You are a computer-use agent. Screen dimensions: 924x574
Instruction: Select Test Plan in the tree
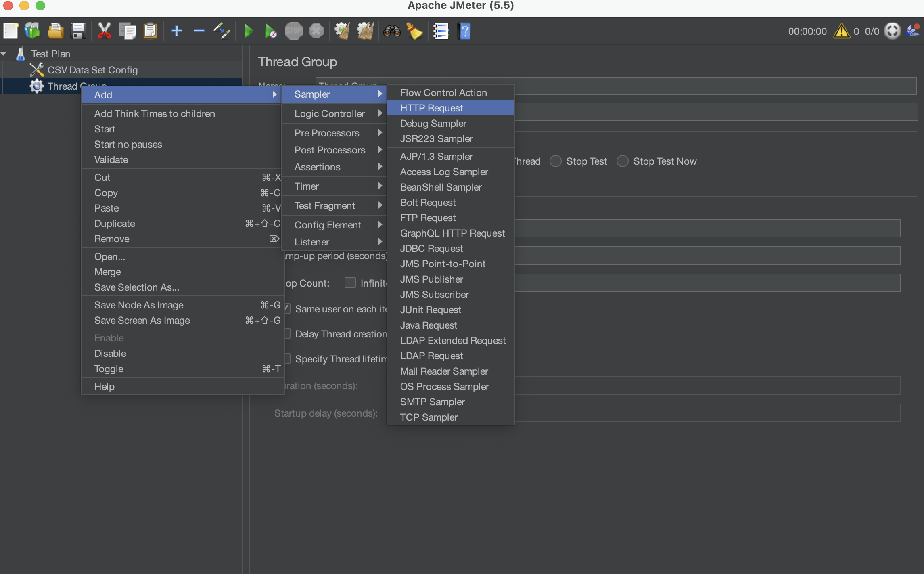51,54
